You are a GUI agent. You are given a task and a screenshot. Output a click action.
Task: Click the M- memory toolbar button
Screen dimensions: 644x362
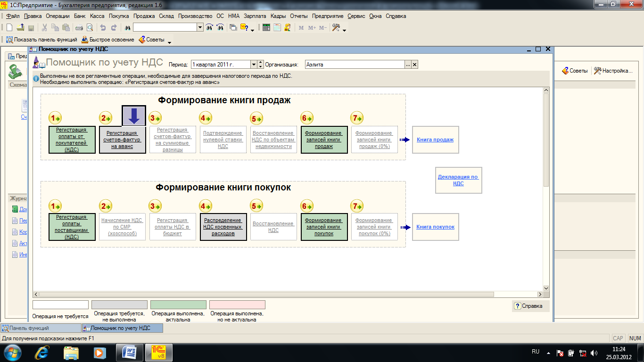click(323, 28)
